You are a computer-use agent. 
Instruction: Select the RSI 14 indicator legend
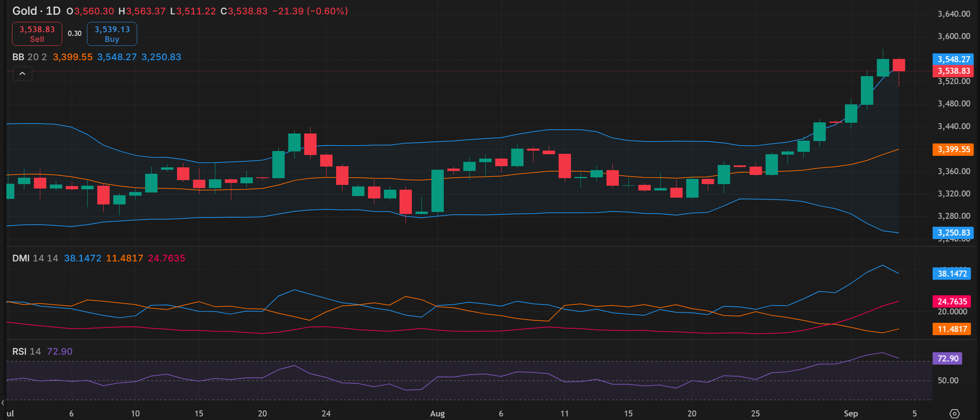click(x=26, y=351)
